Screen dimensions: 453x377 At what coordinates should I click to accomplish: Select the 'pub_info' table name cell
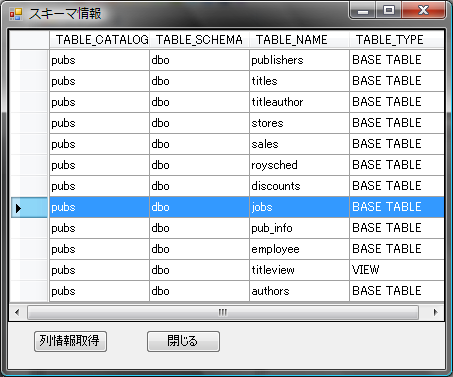tap(299, 228)
